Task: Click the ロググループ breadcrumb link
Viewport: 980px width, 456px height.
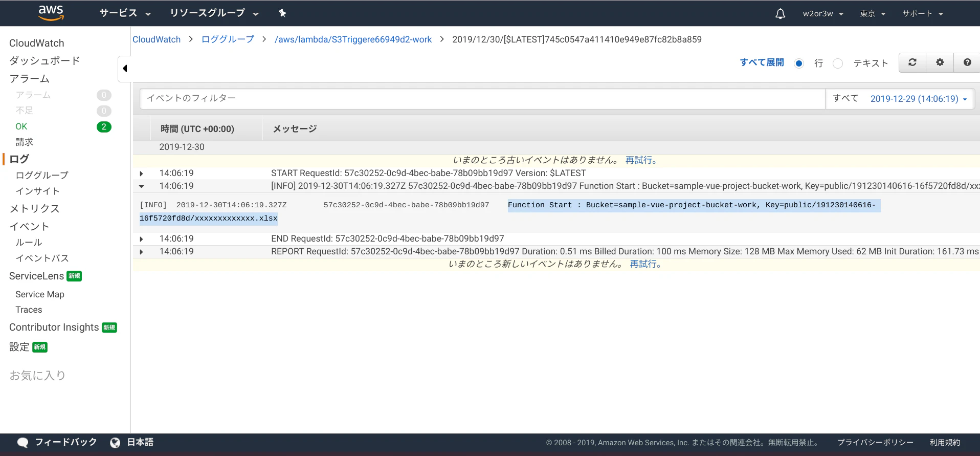Action: [x=228, y=39]
